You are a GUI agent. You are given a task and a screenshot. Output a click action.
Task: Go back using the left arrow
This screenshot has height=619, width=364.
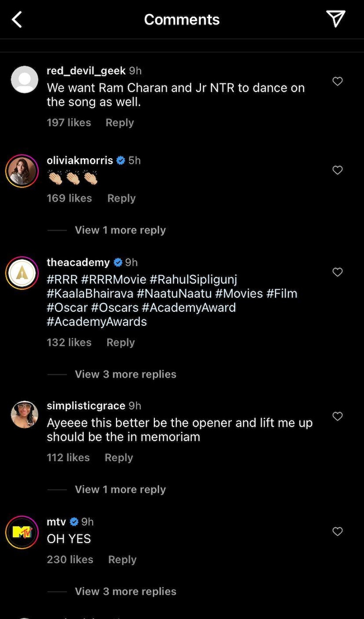coord(17,20)
